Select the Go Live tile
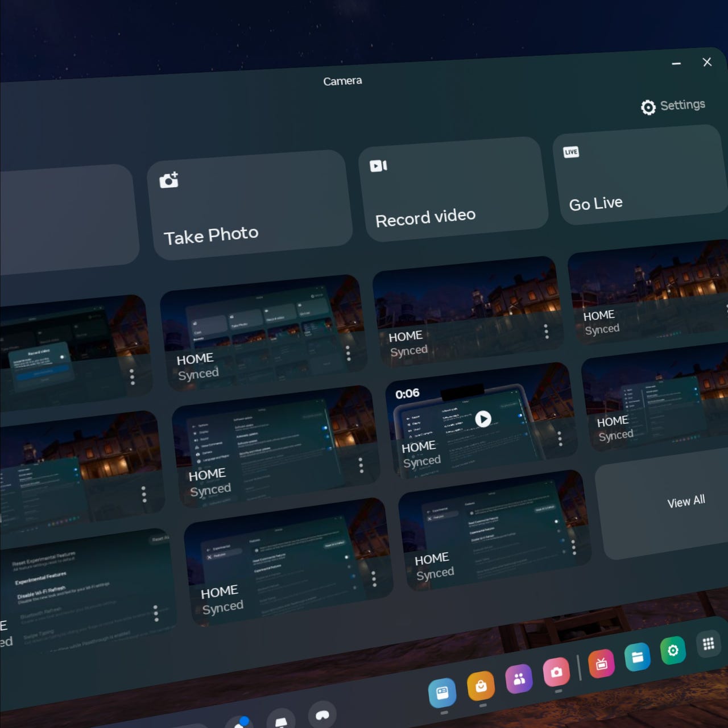Screen dimensions: 728x728 [640, 174]
